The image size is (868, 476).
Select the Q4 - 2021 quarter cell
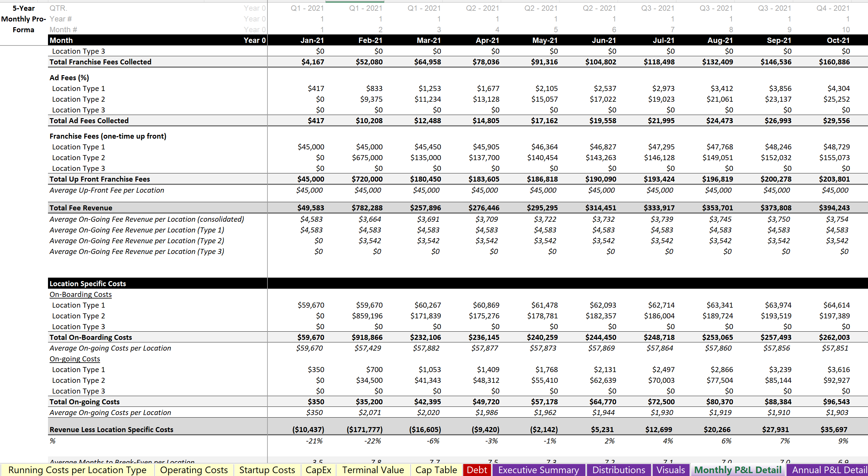[x=833, y=8]
